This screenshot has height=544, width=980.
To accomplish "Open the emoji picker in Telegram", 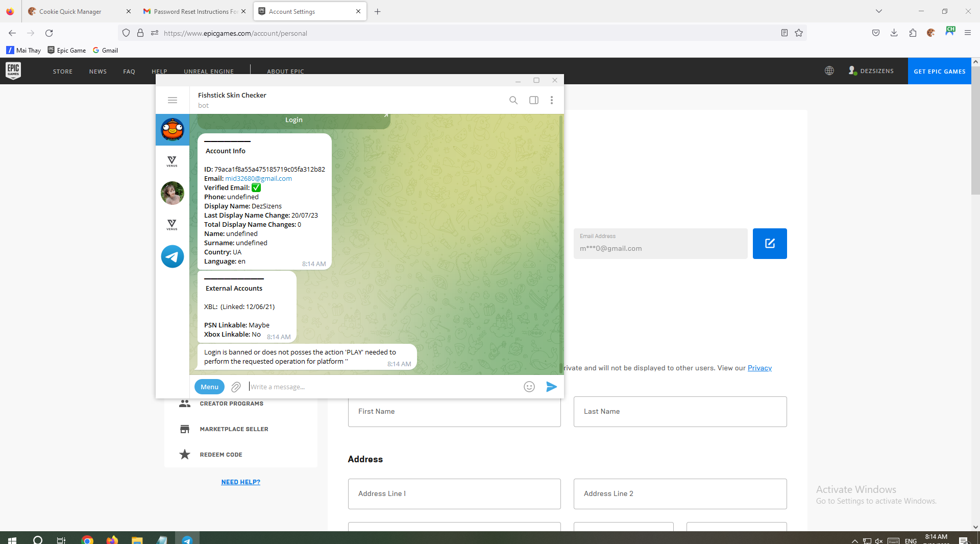I will coord(529,387).
